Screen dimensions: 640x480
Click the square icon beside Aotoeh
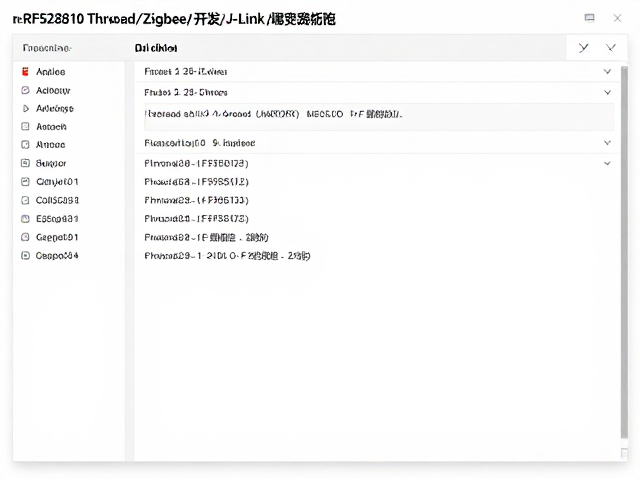[x=25, y=126]
